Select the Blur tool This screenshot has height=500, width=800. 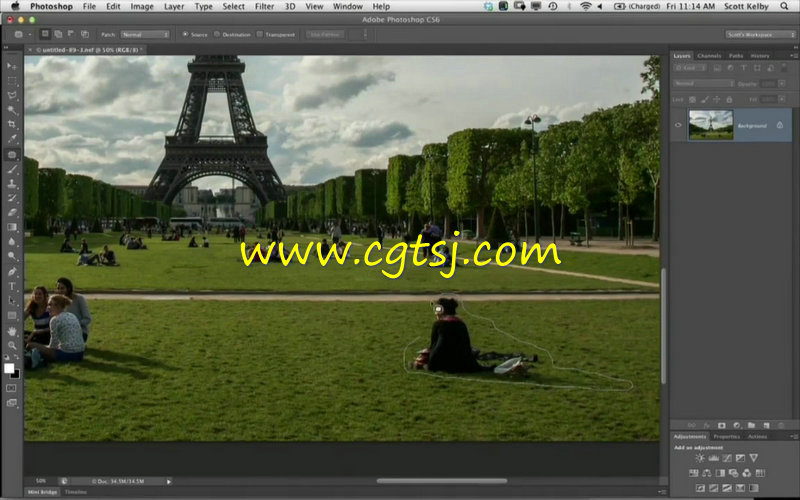tap(12, 241)
